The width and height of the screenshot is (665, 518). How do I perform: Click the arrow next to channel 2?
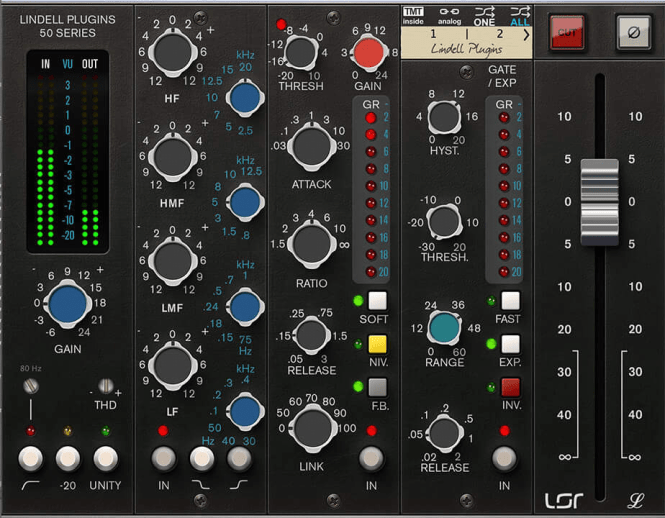(x=526, y=35)
